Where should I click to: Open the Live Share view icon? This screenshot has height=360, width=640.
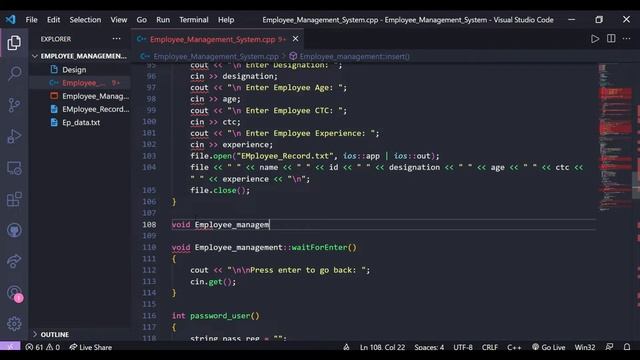coord(14,261)
